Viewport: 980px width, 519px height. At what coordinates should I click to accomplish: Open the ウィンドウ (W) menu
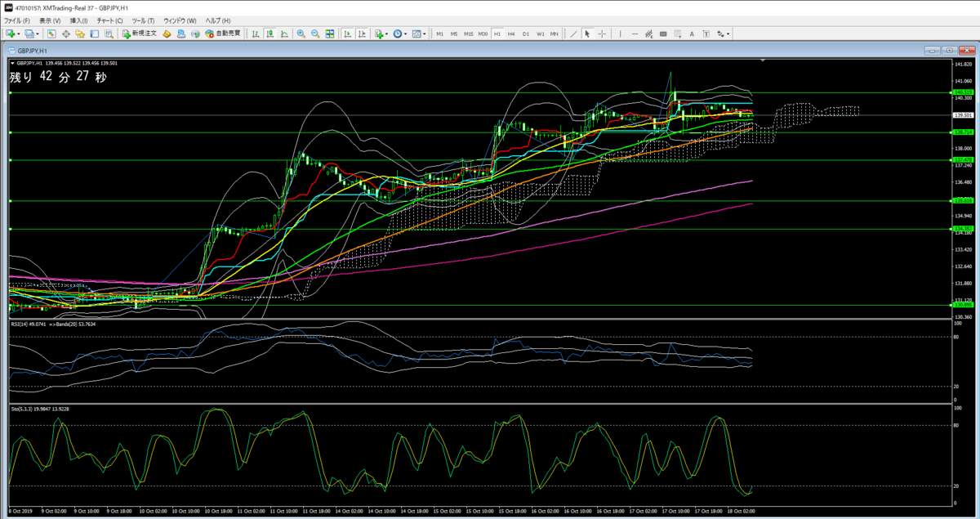tap(180, 20)
